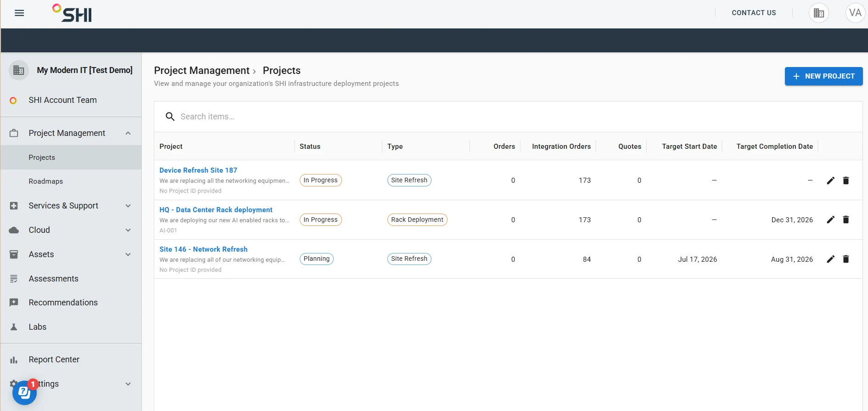Open SHI Account Team

pyautogui.click(x=71, y=100)
